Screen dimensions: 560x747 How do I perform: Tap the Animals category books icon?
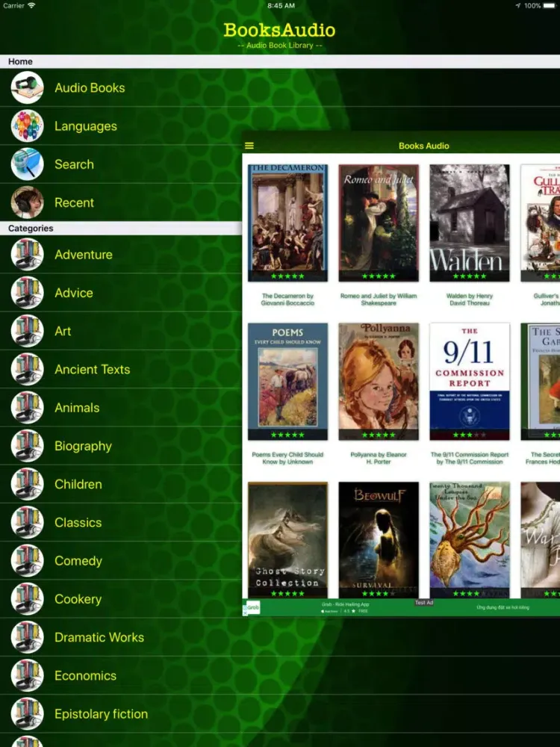[x=28, y=407]
